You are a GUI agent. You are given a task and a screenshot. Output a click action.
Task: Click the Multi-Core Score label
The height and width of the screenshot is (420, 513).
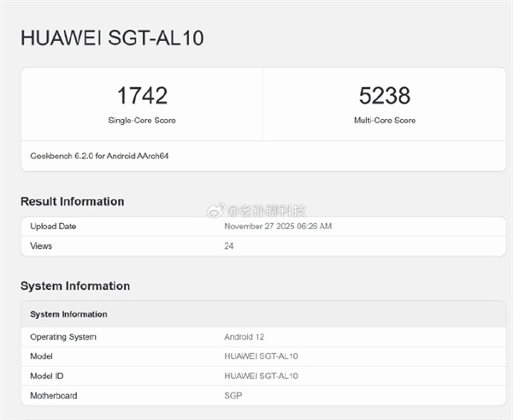[385, 121]
